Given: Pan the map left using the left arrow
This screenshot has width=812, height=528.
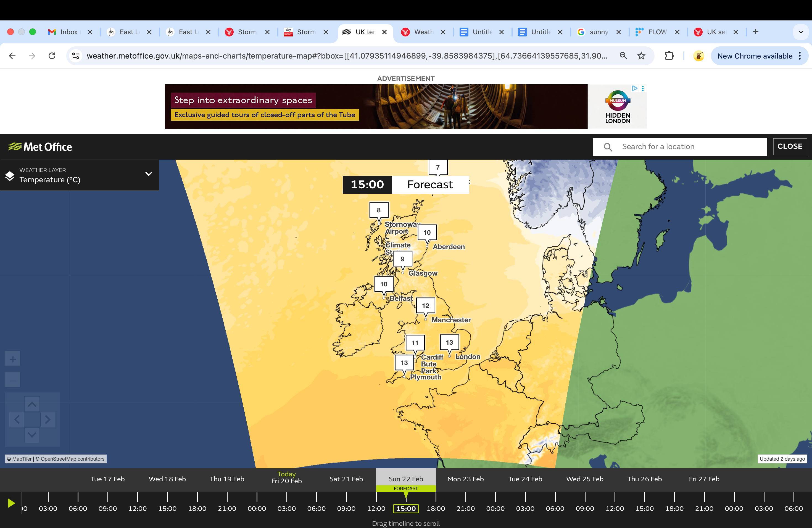Looking at the screenshot, I should click(x=16, y=419).
